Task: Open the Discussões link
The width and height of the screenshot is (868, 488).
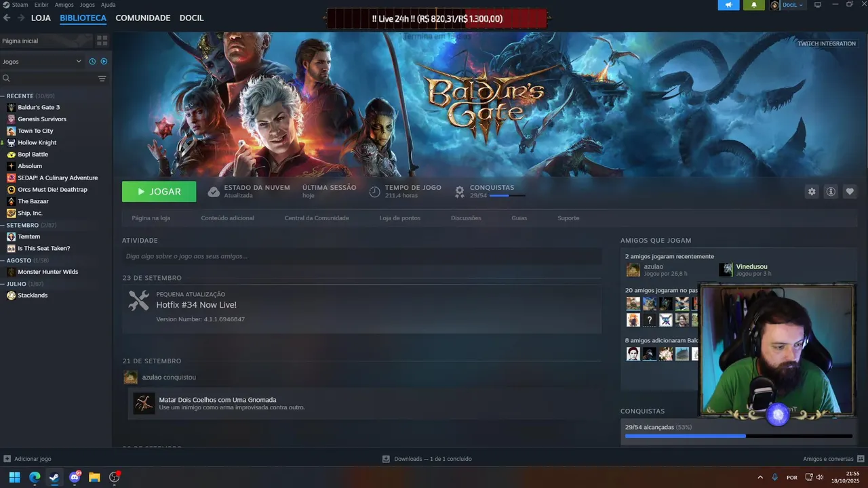Action: pyautogui.click(x=466, y=218)
